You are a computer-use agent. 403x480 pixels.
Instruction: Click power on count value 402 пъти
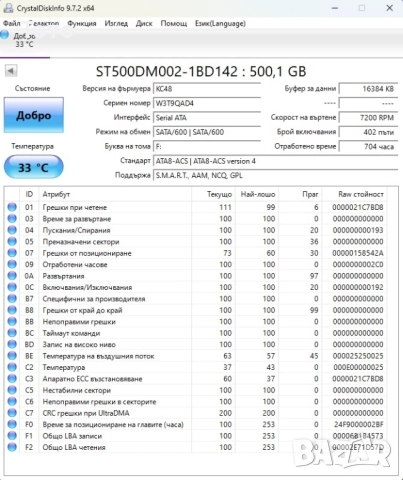coord(368,132)
